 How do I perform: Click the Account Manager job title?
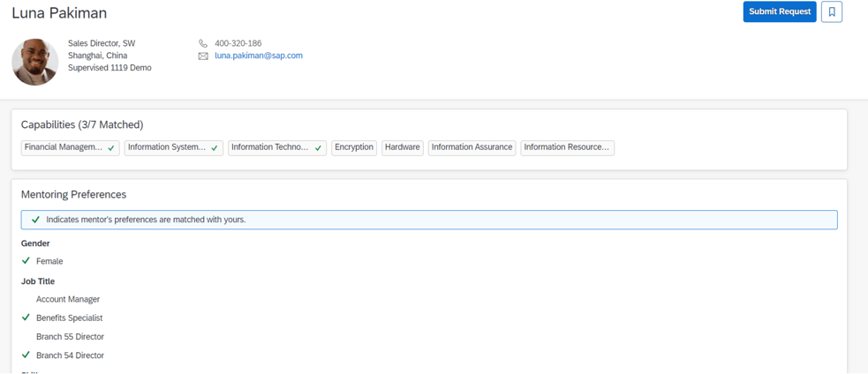pos(68,299)
